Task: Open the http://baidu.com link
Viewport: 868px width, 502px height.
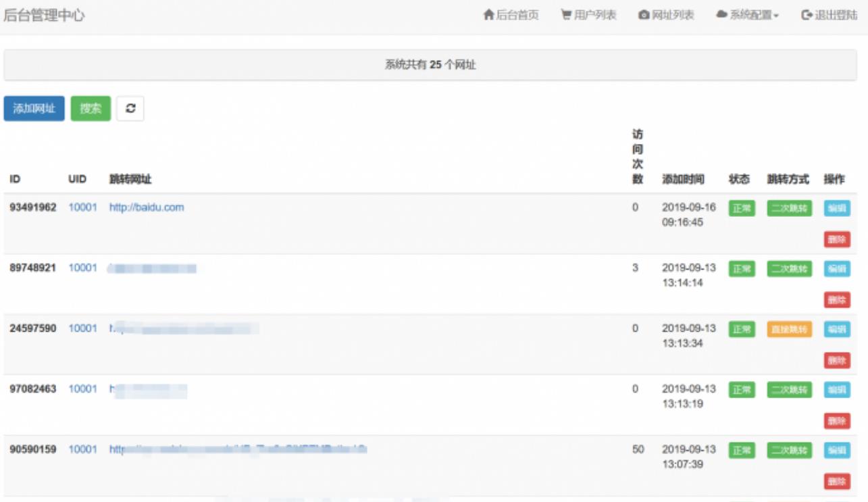Action: point(147,207)
